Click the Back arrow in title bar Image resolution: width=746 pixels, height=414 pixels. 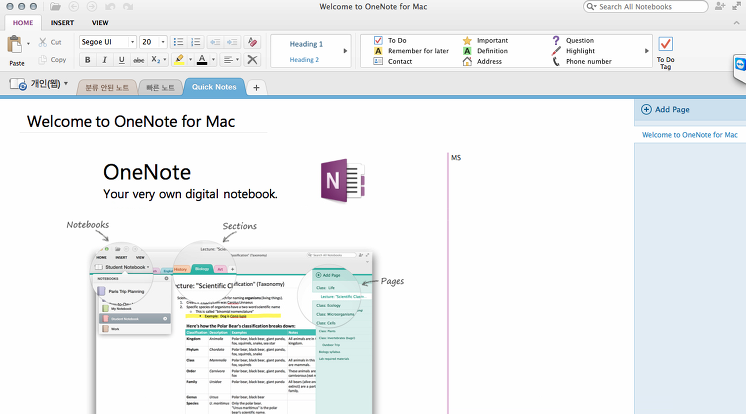[74, 7]
